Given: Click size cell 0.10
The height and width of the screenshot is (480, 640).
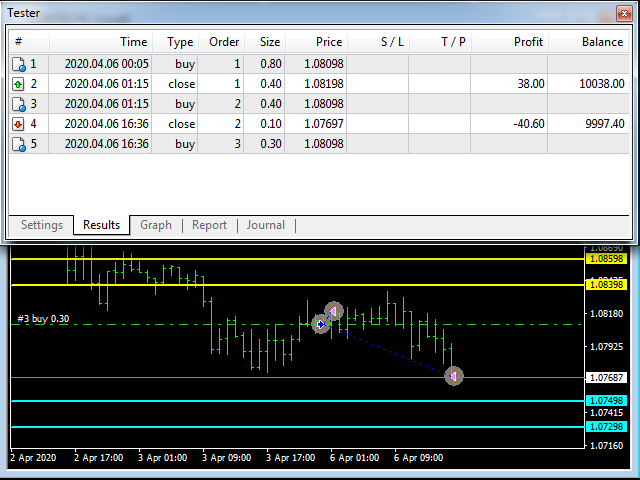Looking at the screenshot, I should click(271, 124).
